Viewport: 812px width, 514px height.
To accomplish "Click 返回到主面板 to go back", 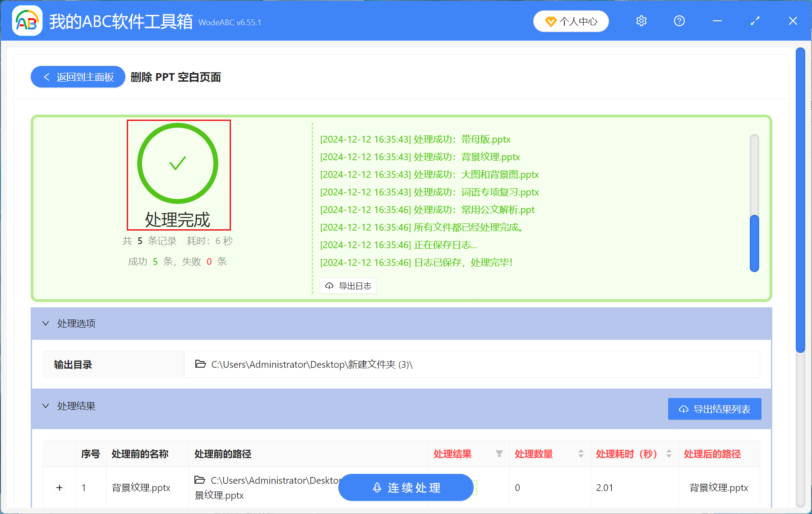I will pyautogui.click(x=78, y=77).
